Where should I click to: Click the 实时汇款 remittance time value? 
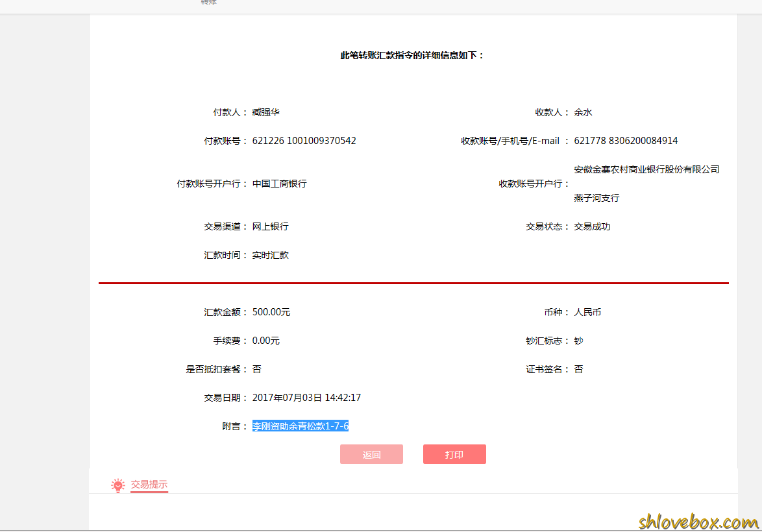click(270, 255)
